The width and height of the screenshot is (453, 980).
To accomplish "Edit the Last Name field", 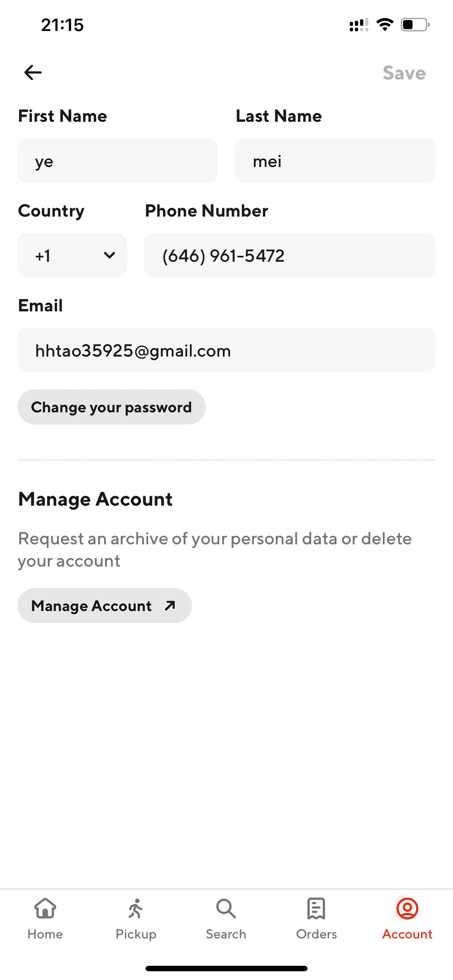I will [x=335, y=161].
